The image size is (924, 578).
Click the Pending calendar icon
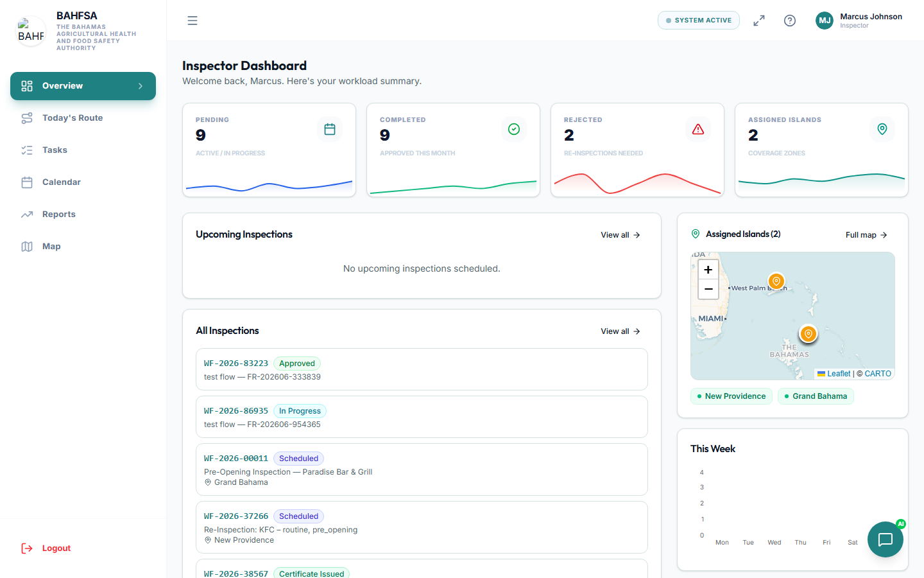330,129
